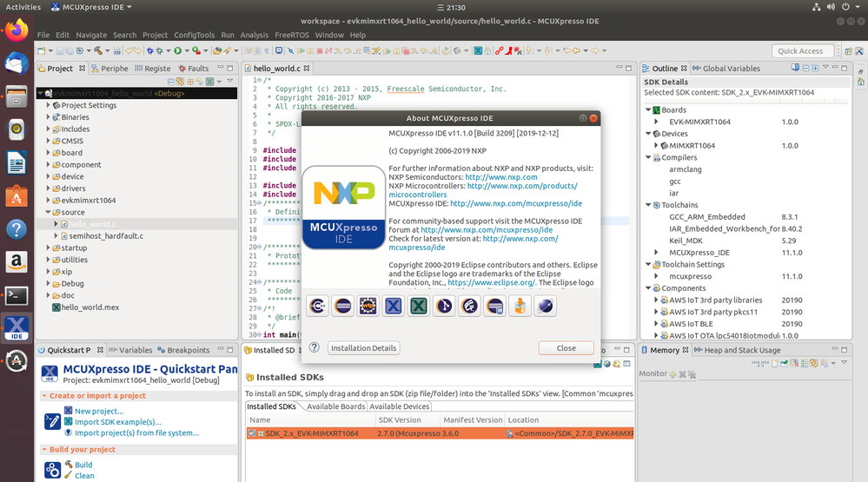
Task: Open Firefox from the Ubuntu dock
Action: coord(17,30)
